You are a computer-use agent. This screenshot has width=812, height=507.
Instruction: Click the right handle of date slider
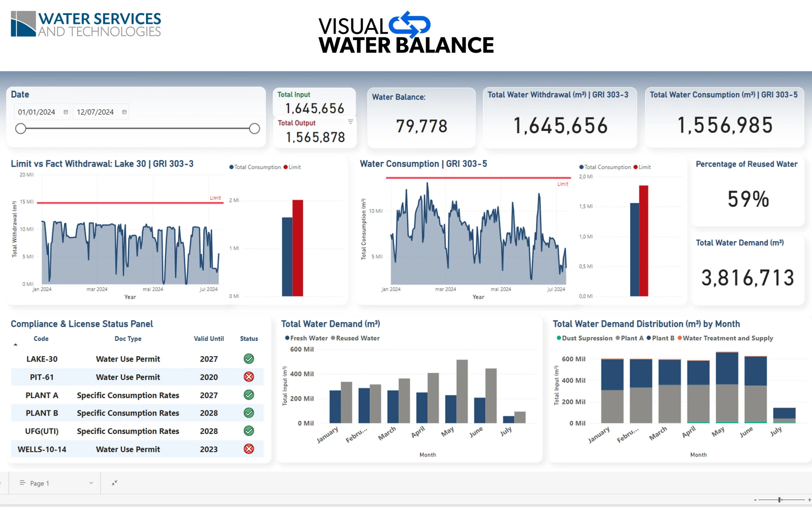click(x=254, y=128)
